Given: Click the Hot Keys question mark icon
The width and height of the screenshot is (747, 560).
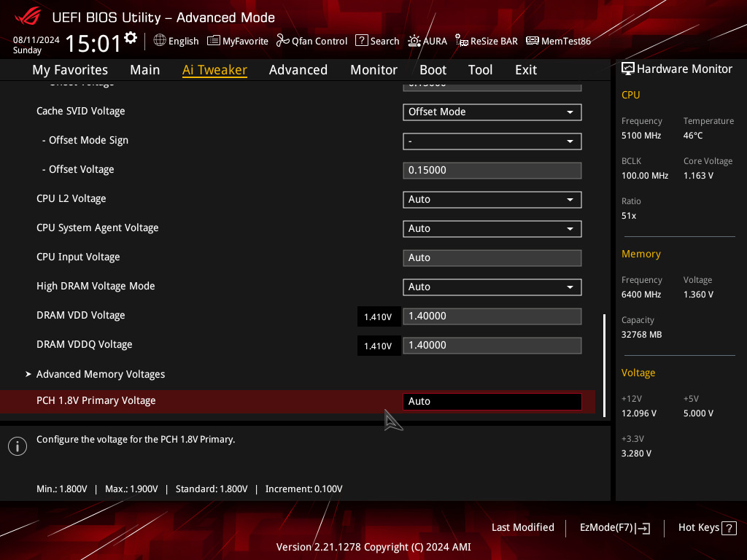Looking at the screenshot, I should (729, 528).
